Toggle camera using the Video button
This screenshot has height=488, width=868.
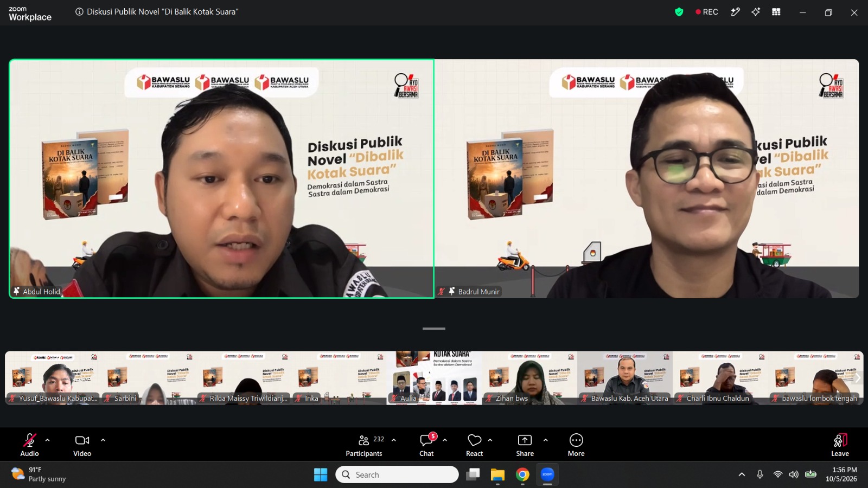tap(82, 445)
